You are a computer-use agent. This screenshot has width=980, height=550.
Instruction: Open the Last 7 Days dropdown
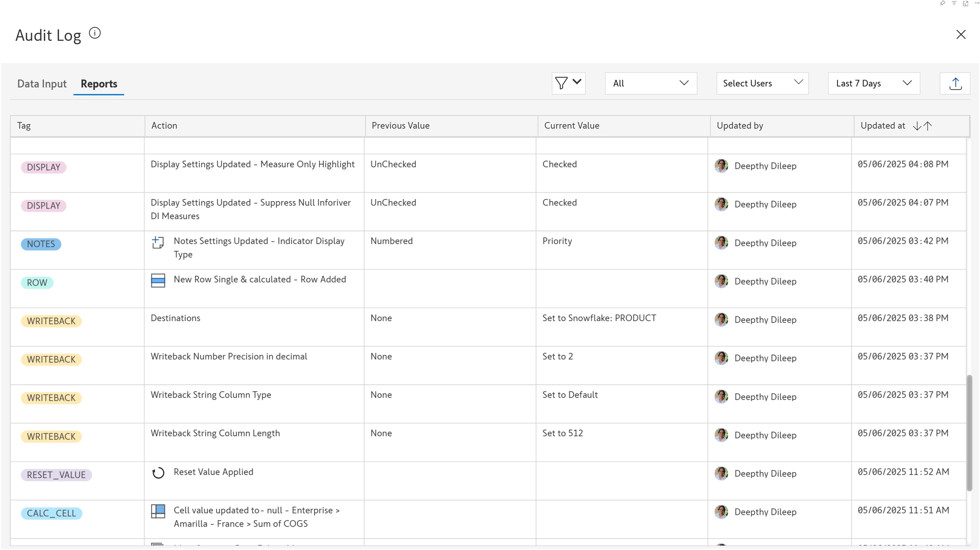click(874, 83)
